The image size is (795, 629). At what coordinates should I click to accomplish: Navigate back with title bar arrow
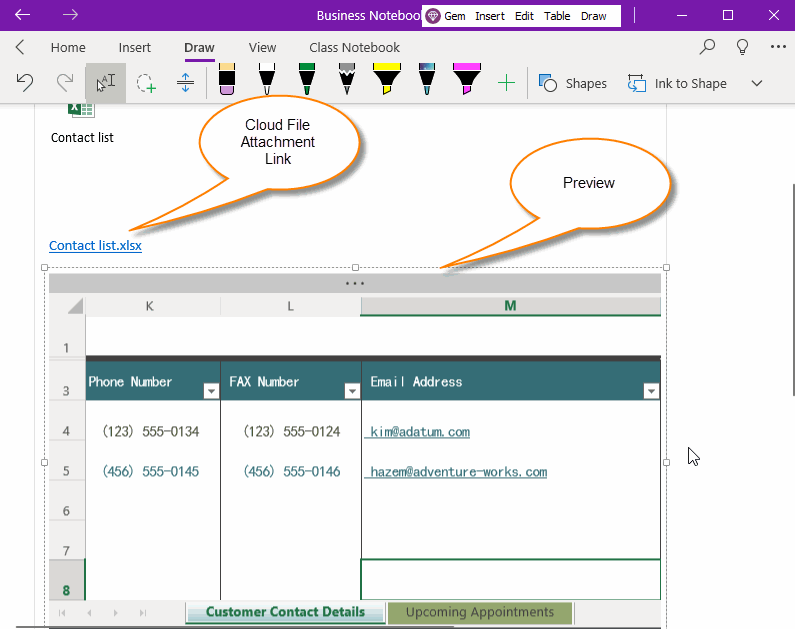coord(22,15)
